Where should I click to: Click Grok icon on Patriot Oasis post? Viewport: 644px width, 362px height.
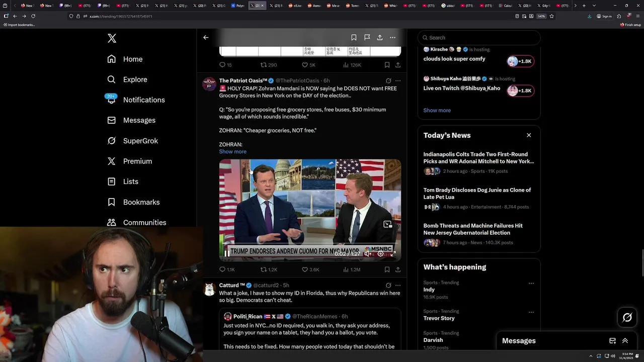[388, 80]
